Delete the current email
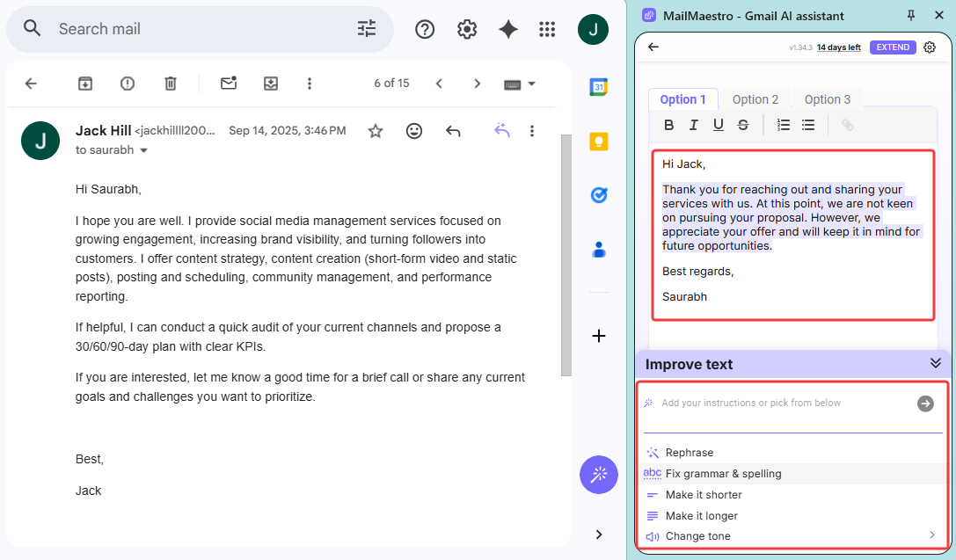 pyautogui.click(x=171, y=84)
